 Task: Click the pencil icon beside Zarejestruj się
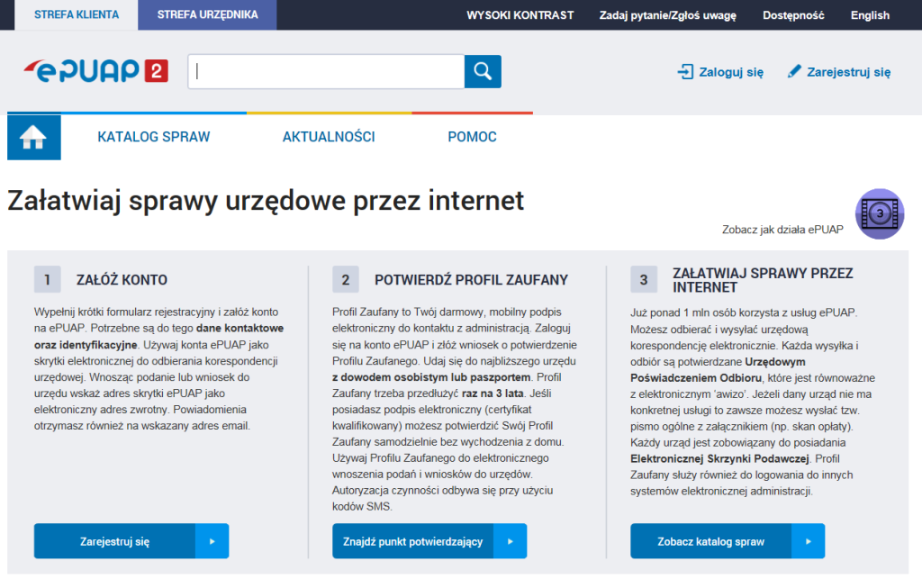[x=793, y=72]
